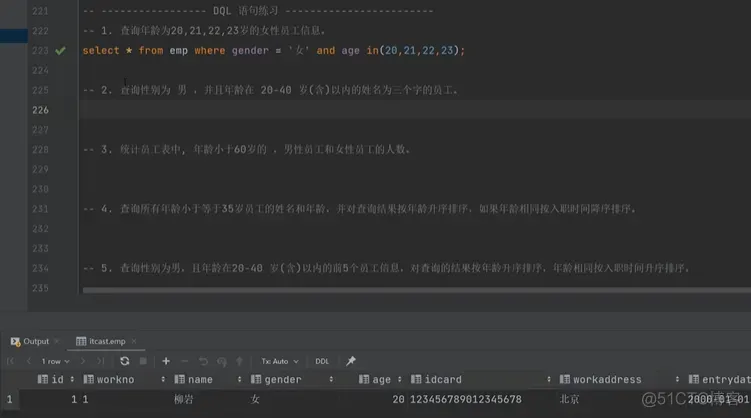Revert changes with the undo arrow icon
The image size is (751, 418).
pos(203,361)
